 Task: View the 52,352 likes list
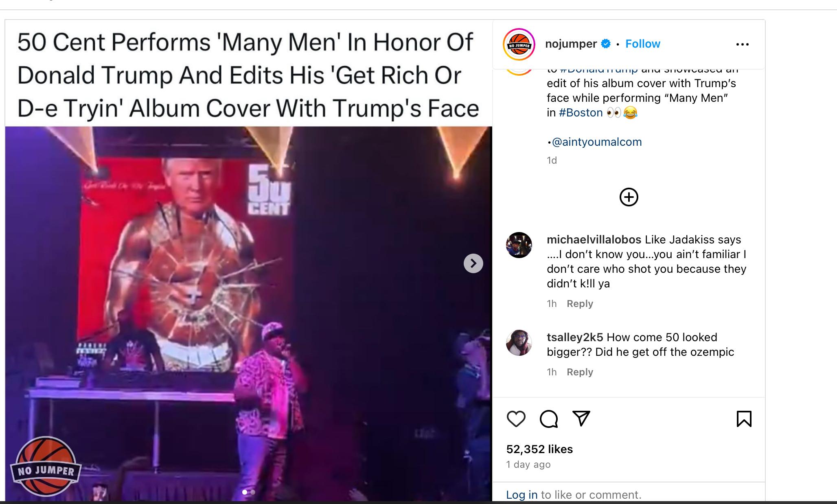[539, 449]
